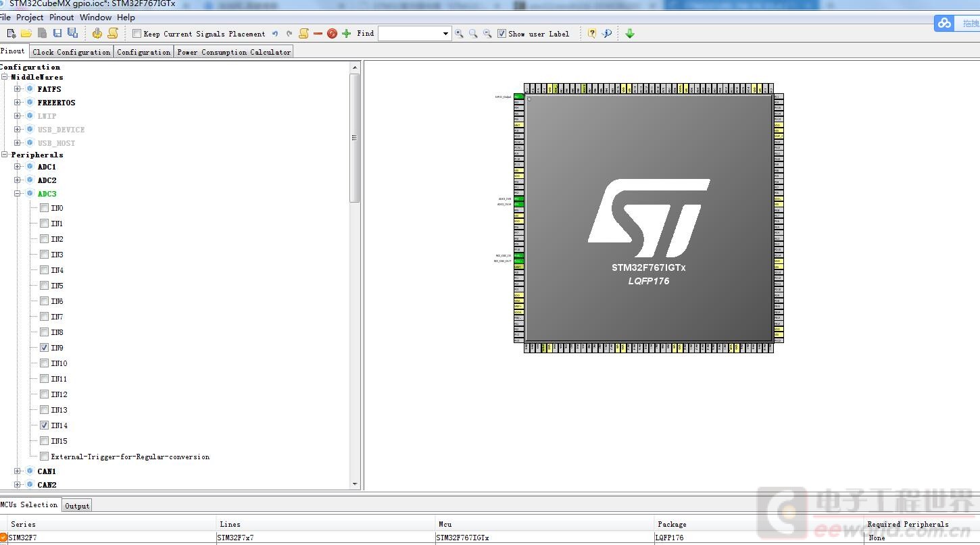
Task: Click the ADC3 peripheral icon
Action: 30,193
